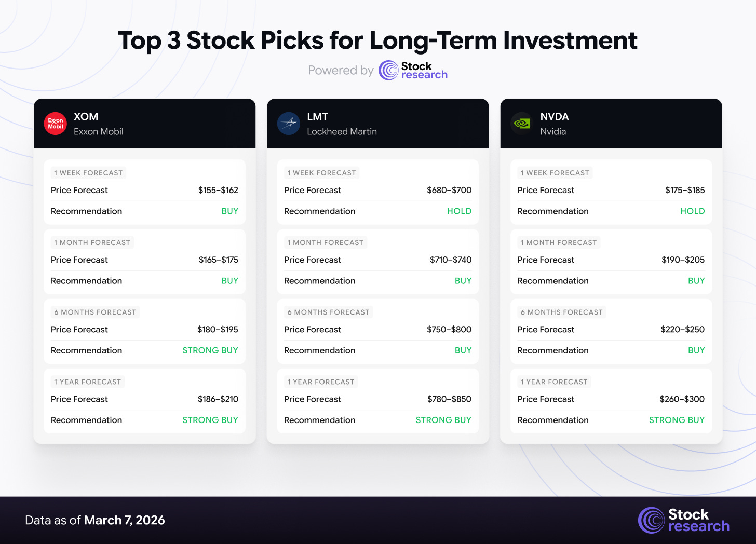Click XOM 1 WEEK FORECAST label
756x544 pixels.
88,173
